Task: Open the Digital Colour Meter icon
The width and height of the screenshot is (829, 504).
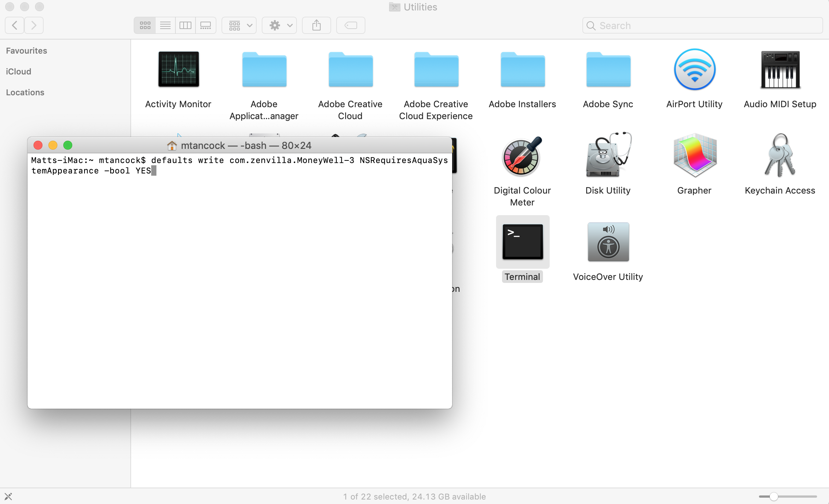Action: (522, 156)
